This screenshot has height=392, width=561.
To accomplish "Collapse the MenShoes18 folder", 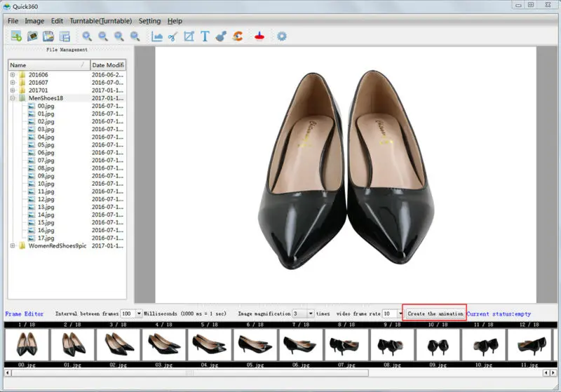I will (13, 98).
